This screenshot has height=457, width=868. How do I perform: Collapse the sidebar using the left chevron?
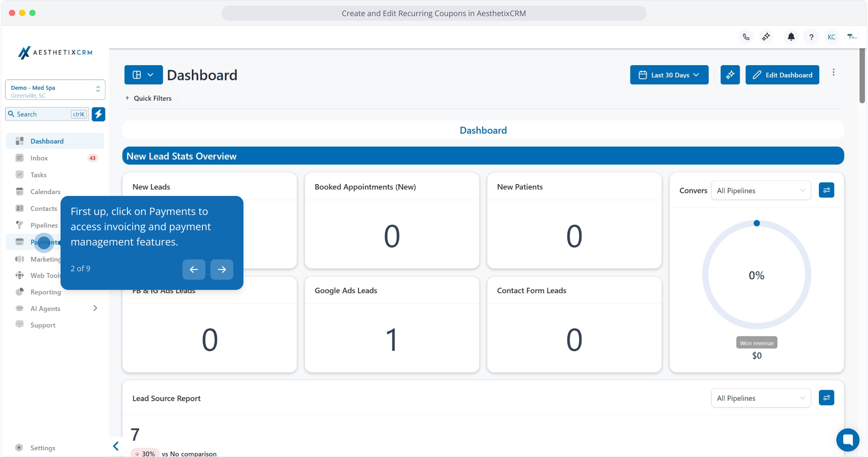pos(116,446)
